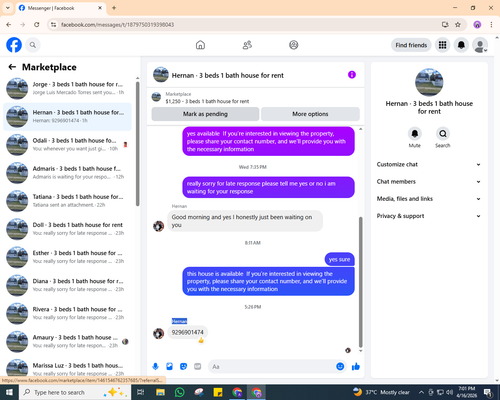This screenshot has width=500, height=400.
Task: Open the Groups icon in top navigation
Action: (294, 45)
